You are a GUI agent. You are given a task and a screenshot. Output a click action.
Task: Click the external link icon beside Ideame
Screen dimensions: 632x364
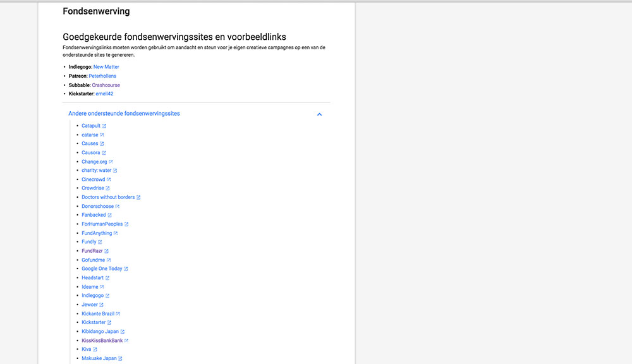coord(102,287)
